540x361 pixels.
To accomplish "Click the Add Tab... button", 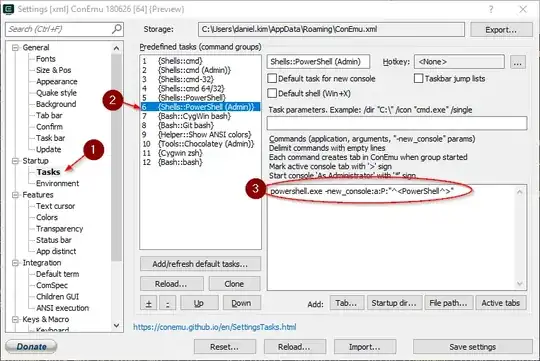I will coord(347,303).
